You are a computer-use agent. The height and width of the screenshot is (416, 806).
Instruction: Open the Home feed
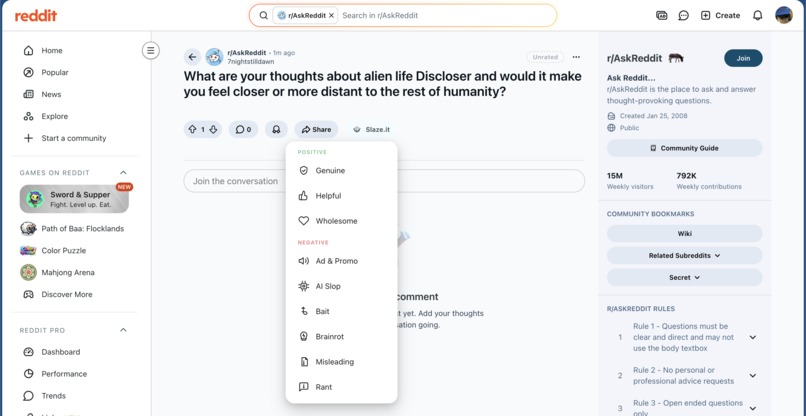pos(44,50)
